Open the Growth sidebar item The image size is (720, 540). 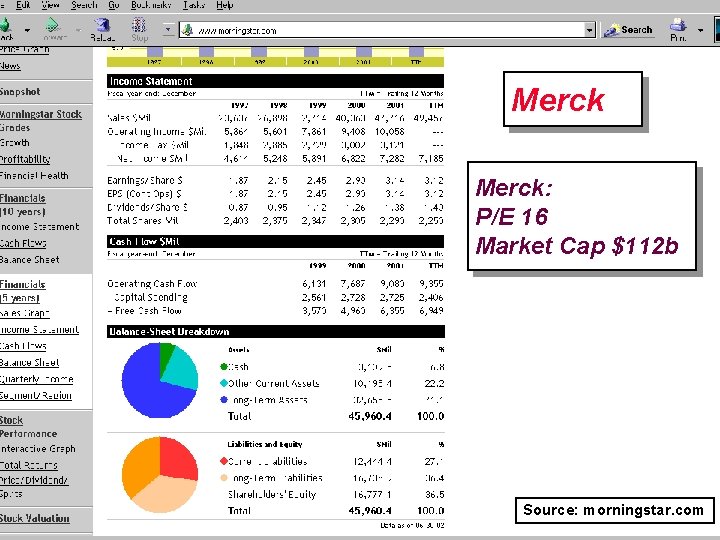pyautogui.click(x=15, y=143)
